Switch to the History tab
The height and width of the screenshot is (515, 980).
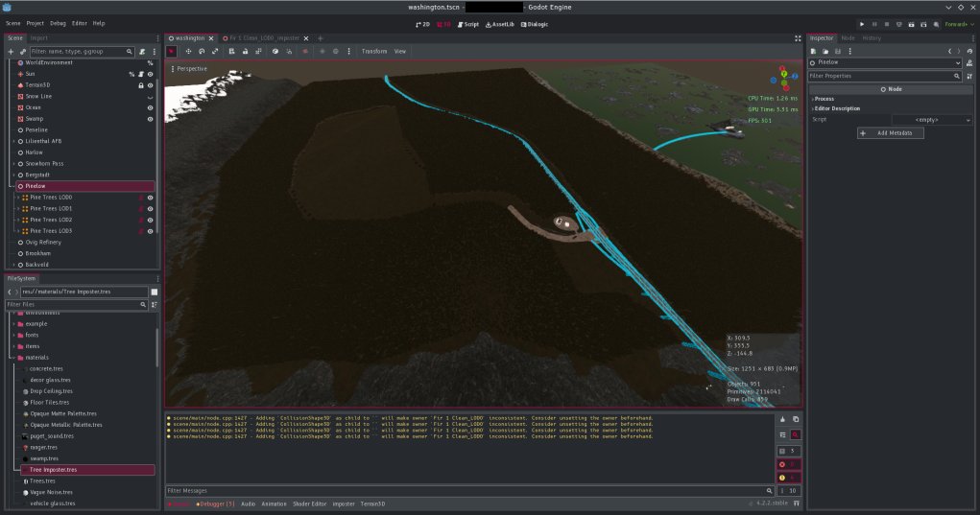coord(872,38)
